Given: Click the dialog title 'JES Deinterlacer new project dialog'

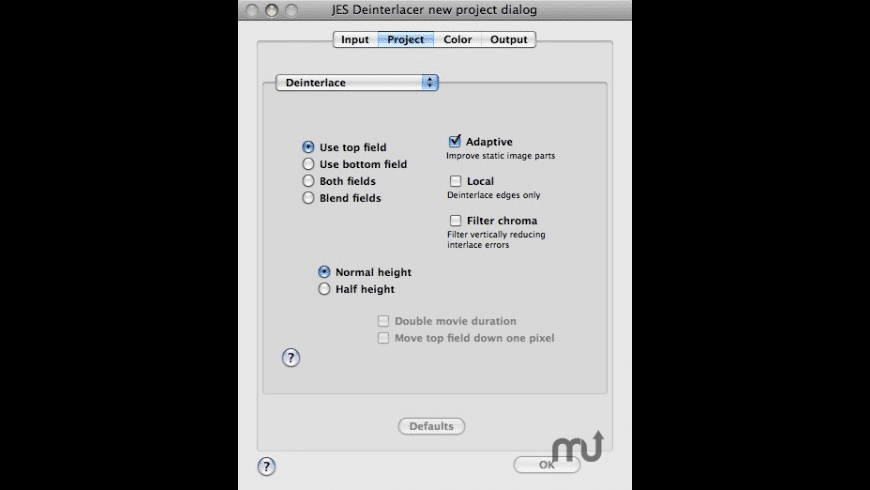Looking at the screenshot, I should pyautogui.click(x=434, y=10).
